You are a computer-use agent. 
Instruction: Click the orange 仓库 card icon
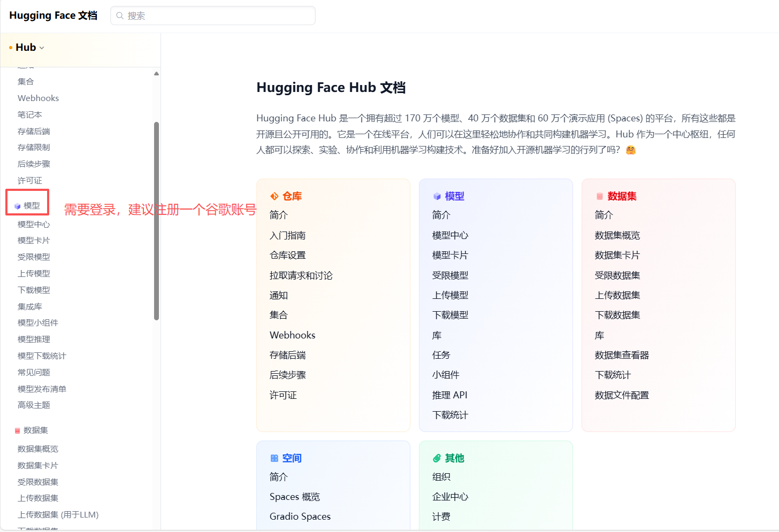tap(274, 196)
